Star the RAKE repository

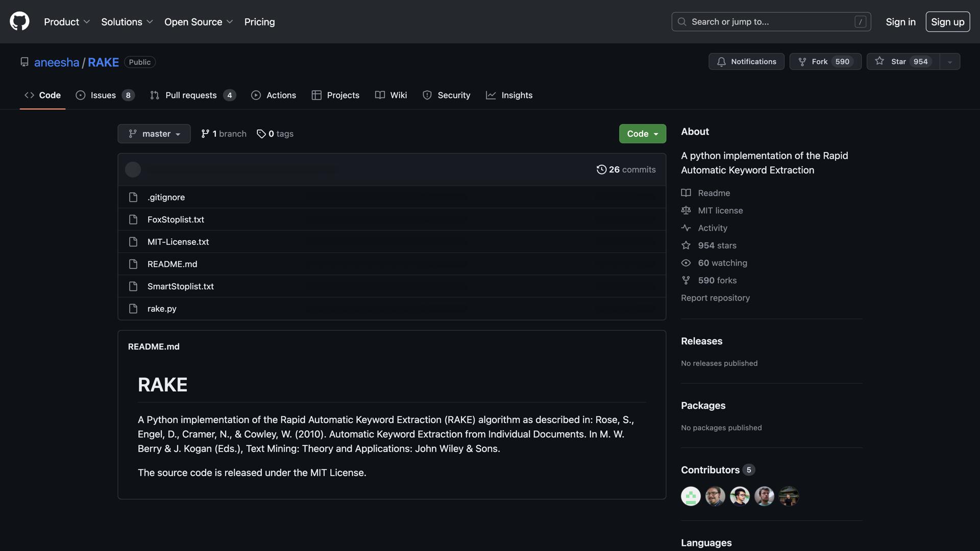pos(902,61)
